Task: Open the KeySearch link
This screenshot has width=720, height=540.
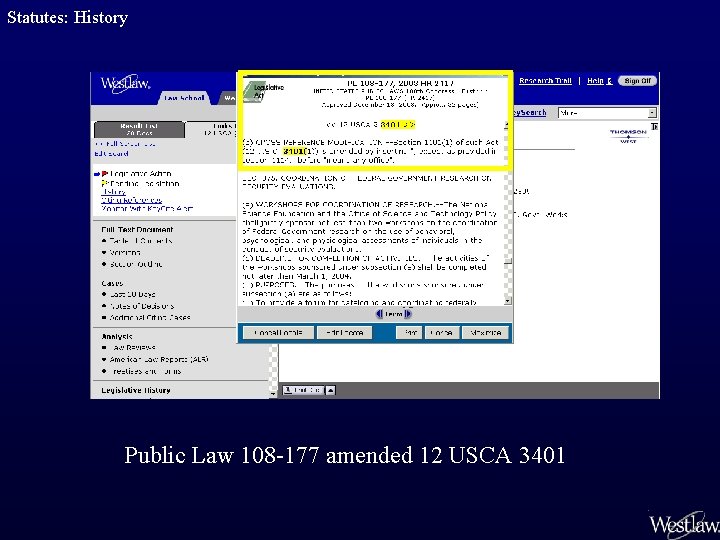Action: tap(530, 112)
